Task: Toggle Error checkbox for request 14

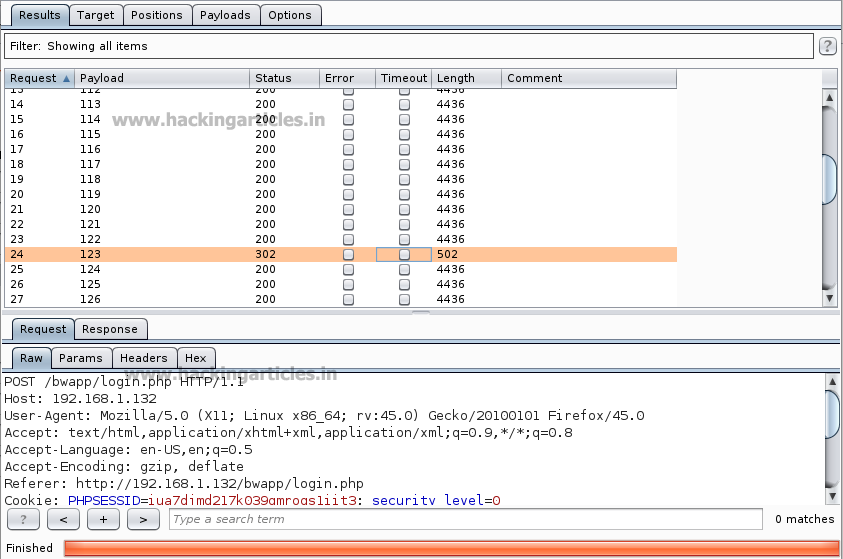Action: tap(348, 104)
